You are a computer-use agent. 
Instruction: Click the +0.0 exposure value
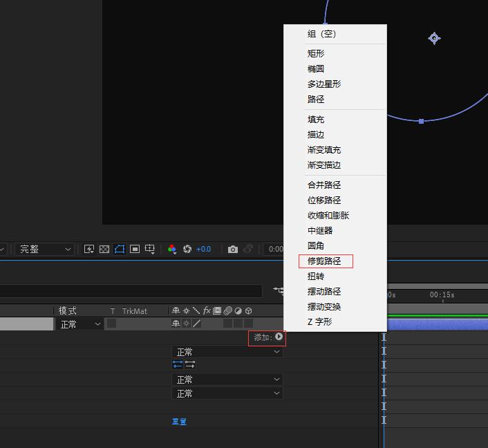[203, 249]
